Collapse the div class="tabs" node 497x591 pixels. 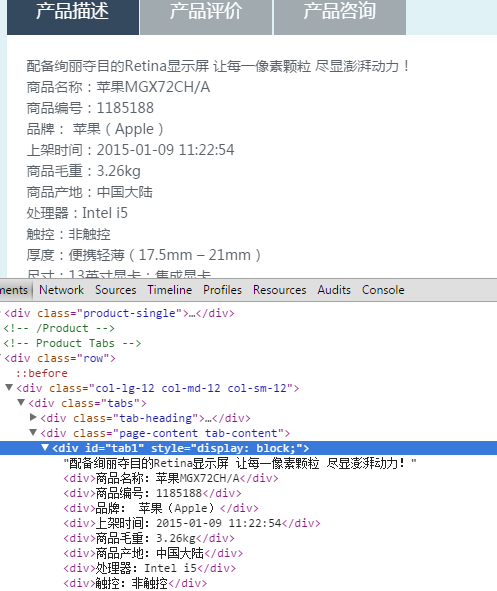click(x=21, y=403)
